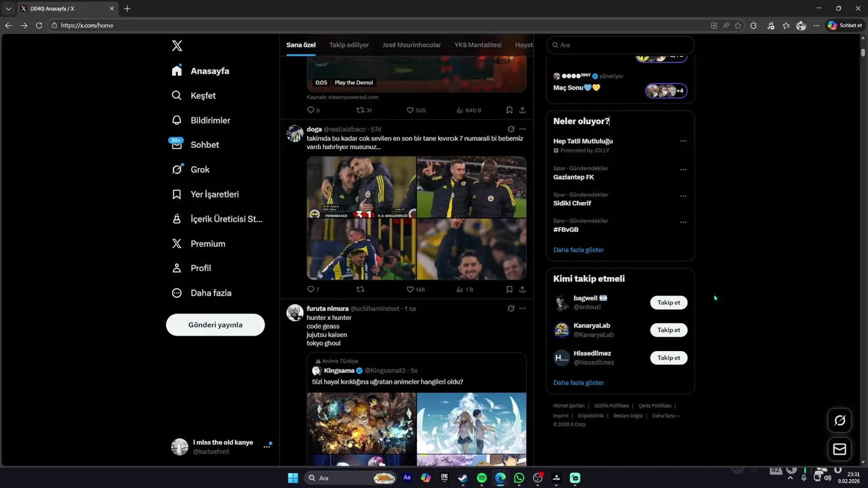Follow KanaryaLab with Takip et
The height and width of the screenshot is (488, 868).
point(669,330)
